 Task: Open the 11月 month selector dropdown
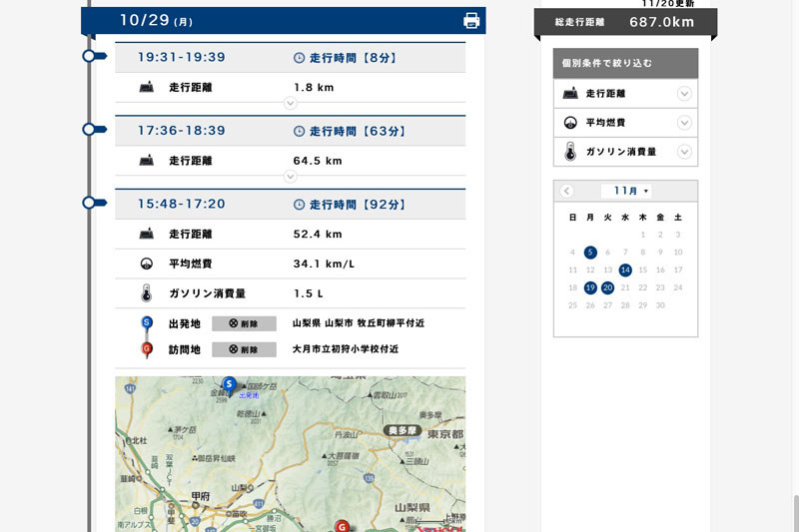626,191
